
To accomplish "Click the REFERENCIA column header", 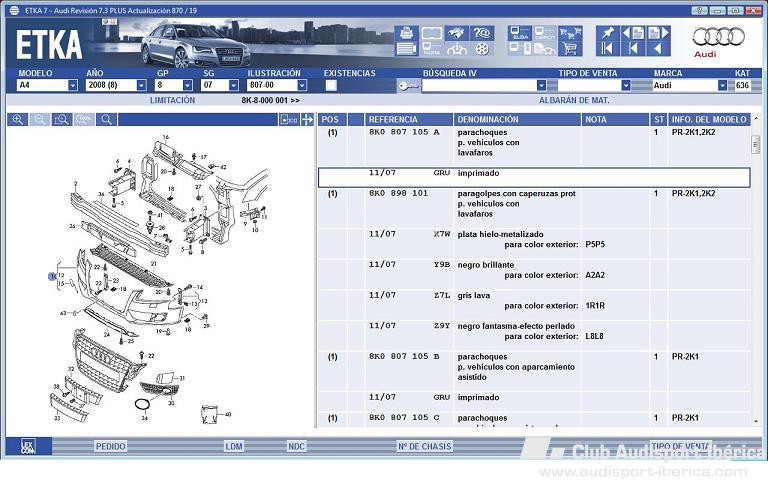I will pos(408,120).
